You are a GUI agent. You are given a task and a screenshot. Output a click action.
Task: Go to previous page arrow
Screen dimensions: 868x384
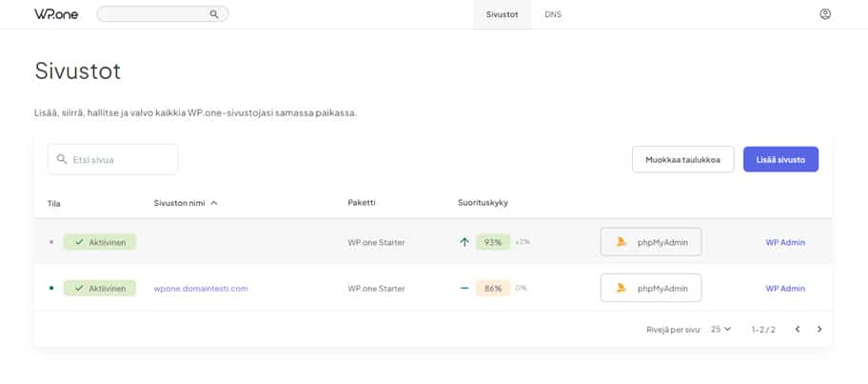click(x=798, y=329)
